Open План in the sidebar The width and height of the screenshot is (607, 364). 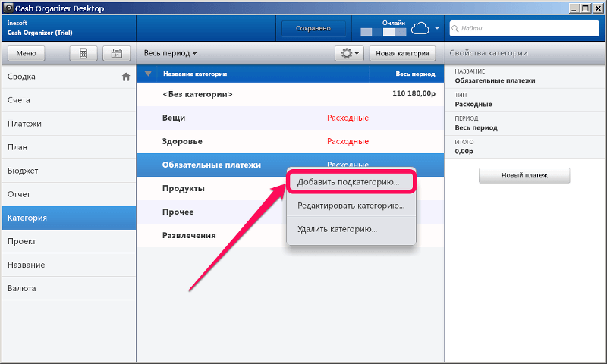(69, 147)
